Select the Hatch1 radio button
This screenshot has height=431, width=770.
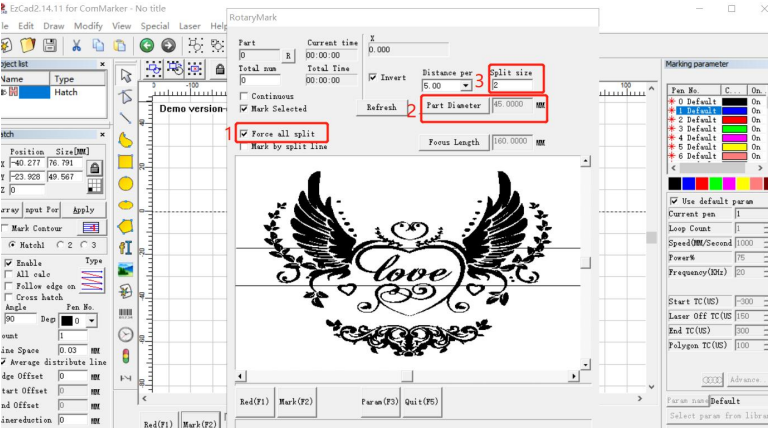tap(13, 244)
